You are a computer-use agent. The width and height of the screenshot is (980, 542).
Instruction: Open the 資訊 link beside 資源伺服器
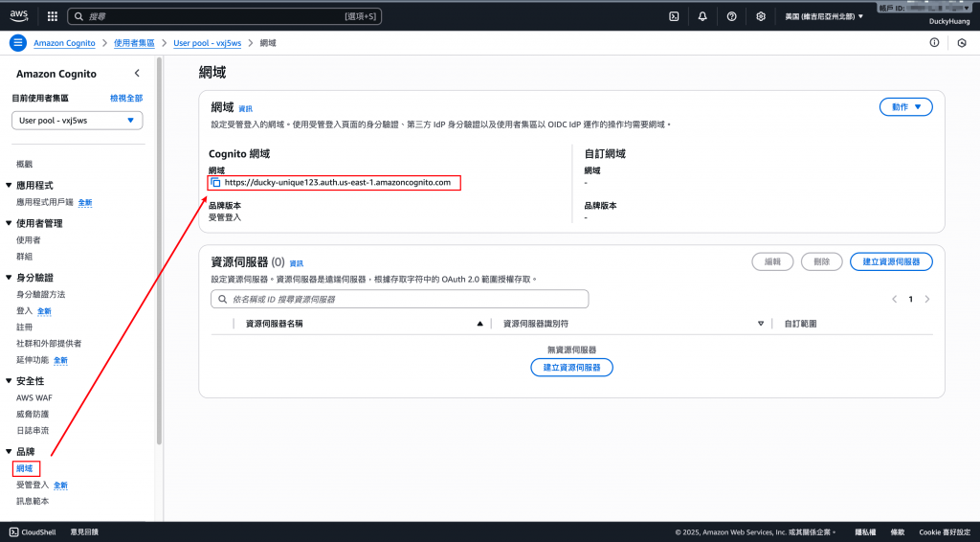coord(297,263)
